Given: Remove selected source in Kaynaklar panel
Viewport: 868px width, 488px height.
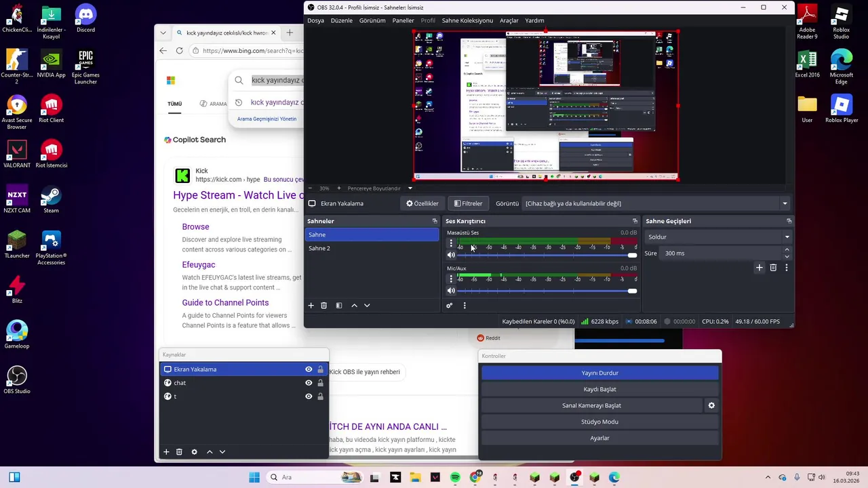Looking at the screenshot, I should pos(179,452).
